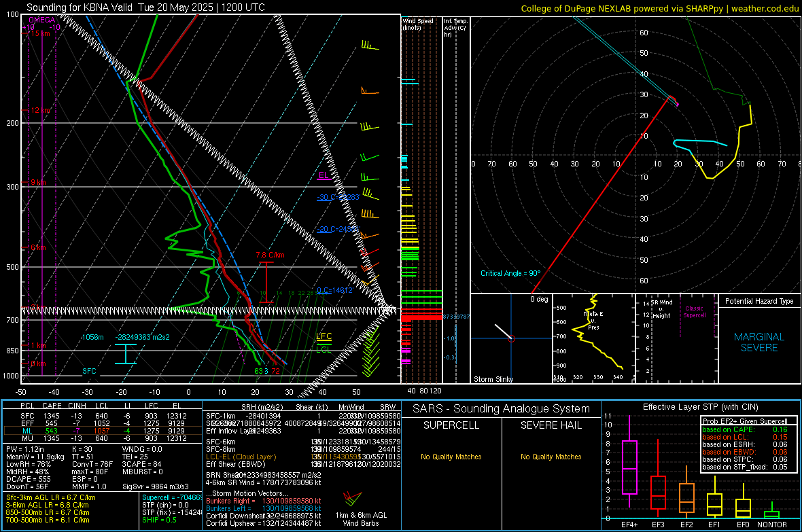This screenshot has width=802, height=532.
Task: Click the SR Wind v. Height label
Action: [x=662, y=309]
